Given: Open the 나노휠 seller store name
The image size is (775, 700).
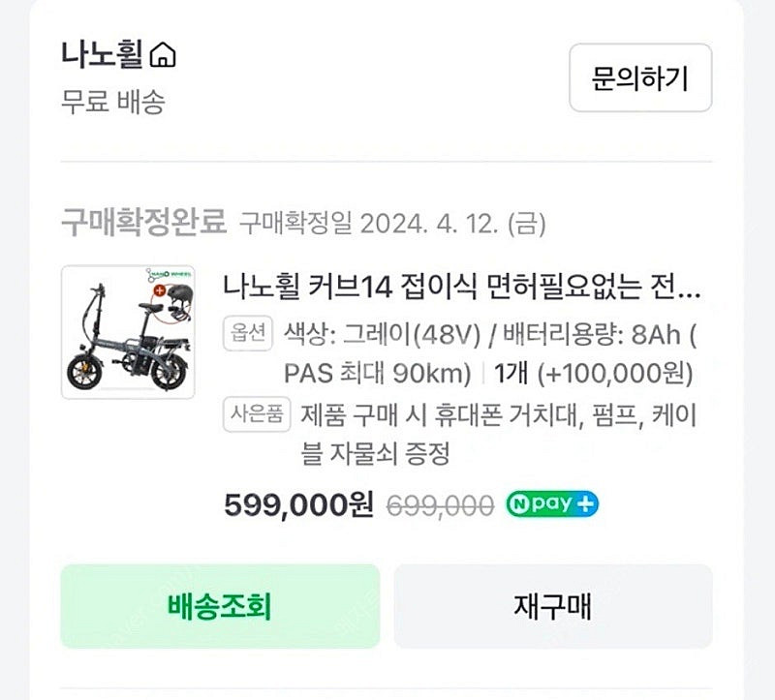Looking at the screenshot, I should tap(102, 56).
